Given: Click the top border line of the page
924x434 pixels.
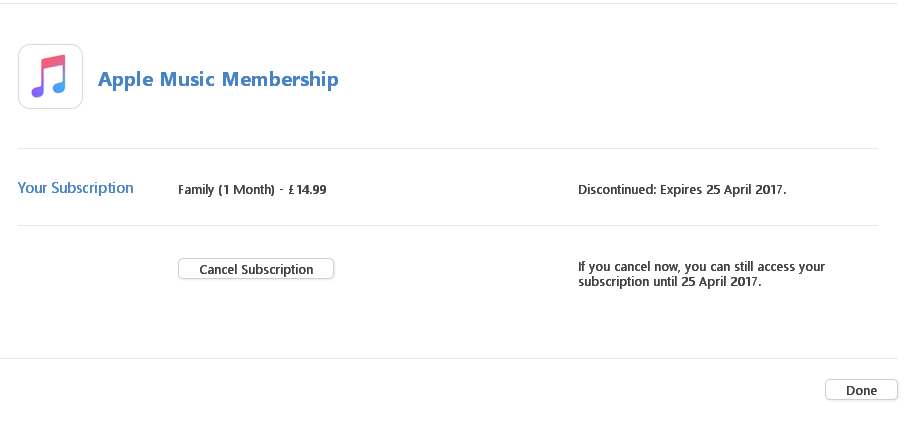Looking at the screenshot, I should pyautogui.click(x=448, y=4).
